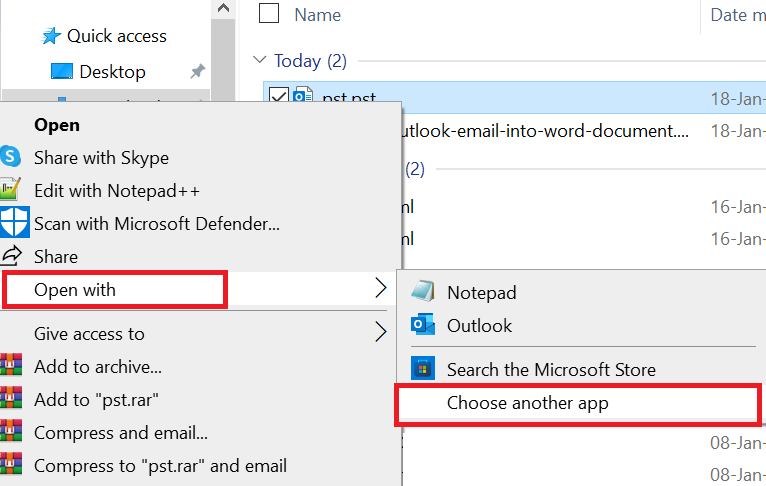
Task: Choose Add to "pst.rar"
Action: click(96, 400)
